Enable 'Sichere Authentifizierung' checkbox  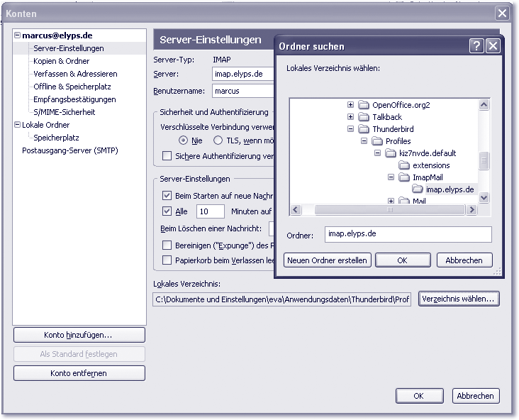(167, 156)
